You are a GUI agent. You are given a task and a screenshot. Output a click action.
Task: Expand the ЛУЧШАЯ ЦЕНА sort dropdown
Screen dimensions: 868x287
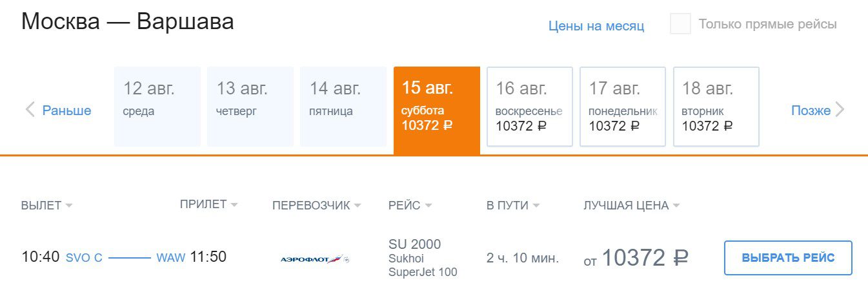tap(676, 206)
